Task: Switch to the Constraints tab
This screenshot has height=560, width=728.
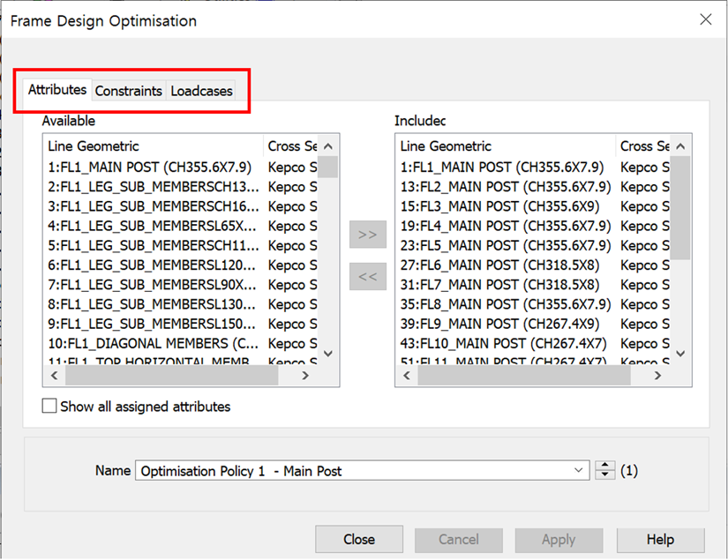Action: 129,91
